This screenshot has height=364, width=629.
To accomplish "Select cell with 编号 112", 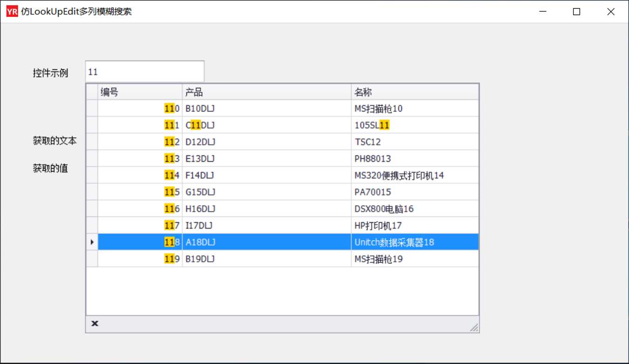I will 140,142.
